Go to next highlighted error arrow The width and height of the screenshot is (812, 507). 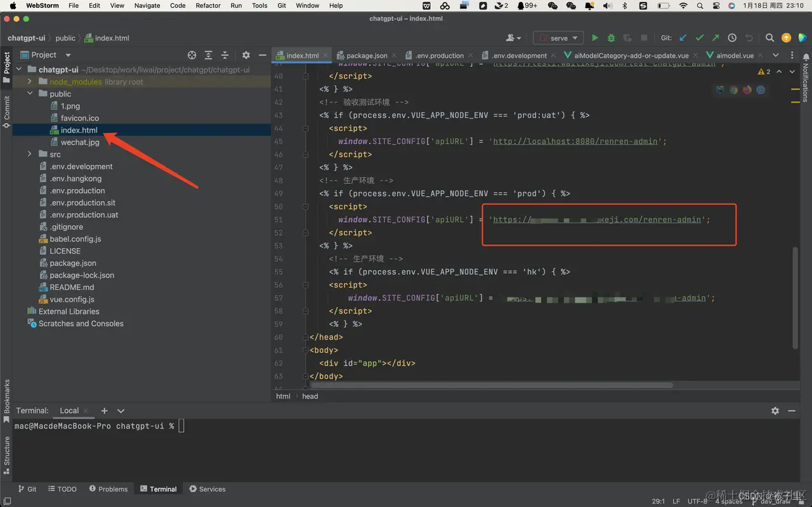coord(792,72)
